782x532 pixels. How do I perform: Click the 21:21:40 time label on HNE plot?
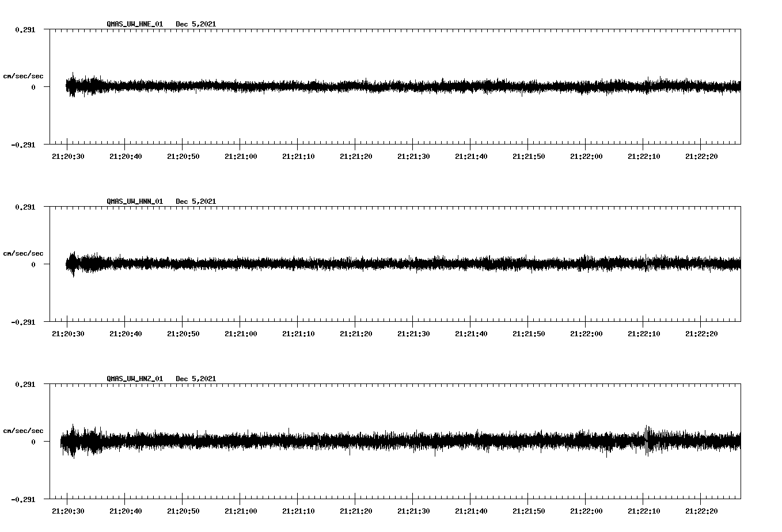tap(471, 157)
